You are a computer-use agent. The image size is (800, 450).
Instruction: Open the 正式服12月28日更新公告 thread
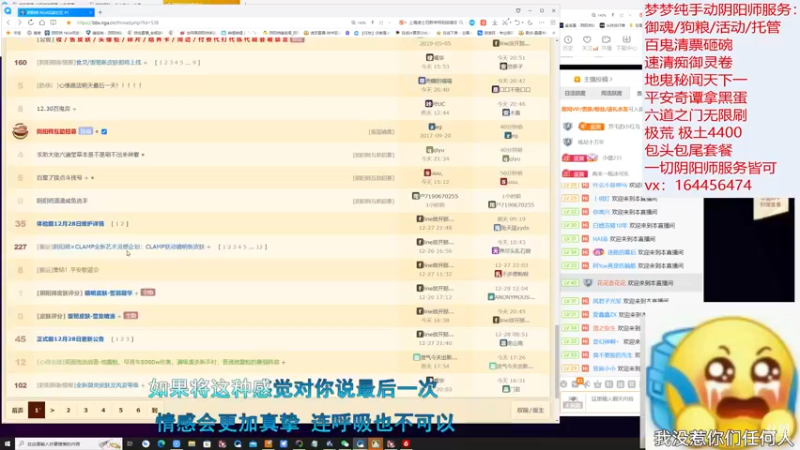[x=70, y=339]
